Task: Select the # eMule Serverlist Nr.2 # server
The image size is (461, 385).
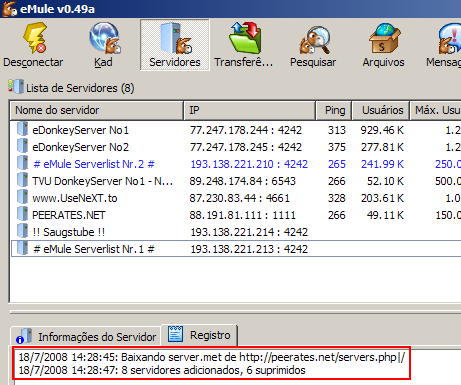Action: tap(94, 164)
